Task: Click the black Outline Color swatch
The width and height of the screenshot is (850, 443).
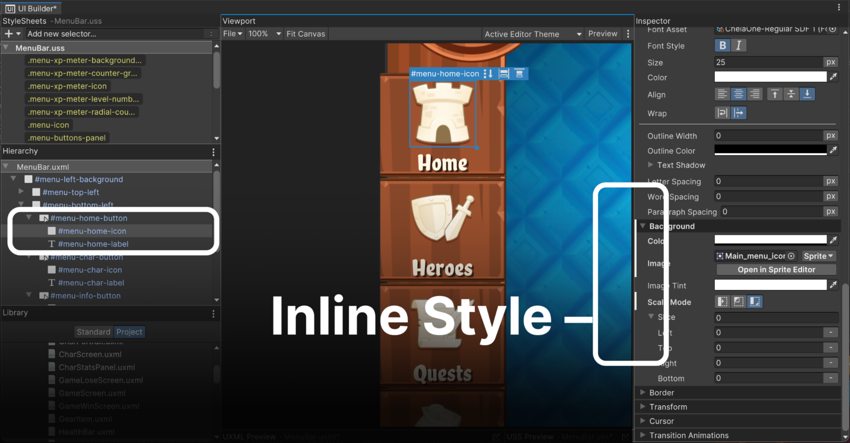Action: [x=770, y=151]
